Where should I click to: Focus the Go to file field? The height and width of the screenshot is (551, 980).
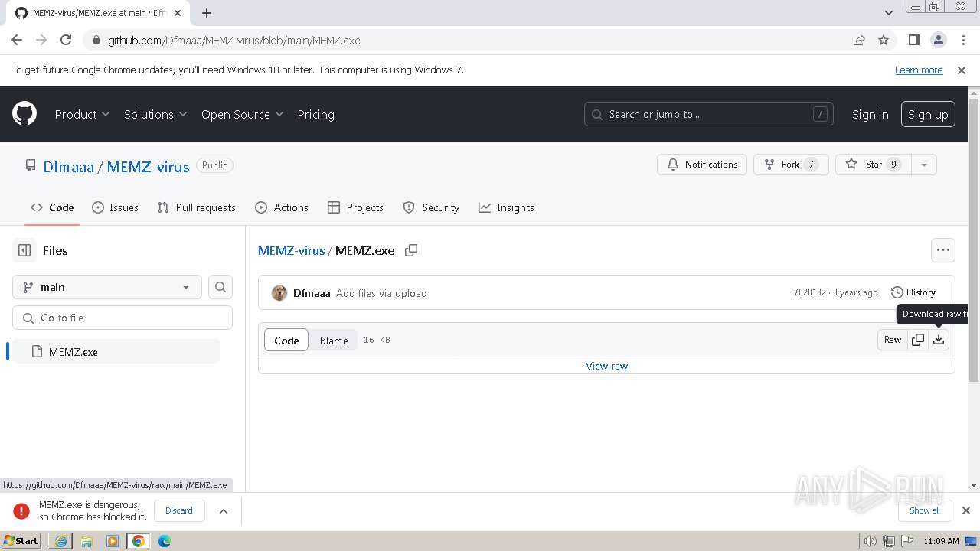pos(122,318)
